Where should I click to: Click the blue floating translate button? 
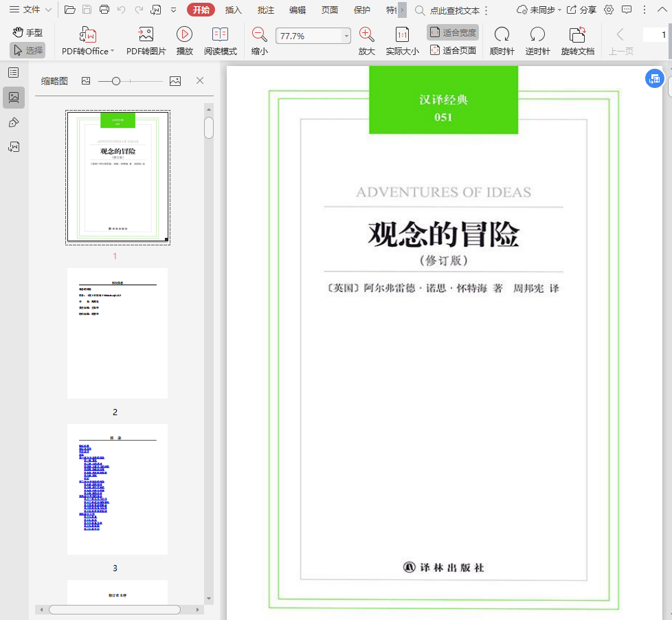pos(654,78)
